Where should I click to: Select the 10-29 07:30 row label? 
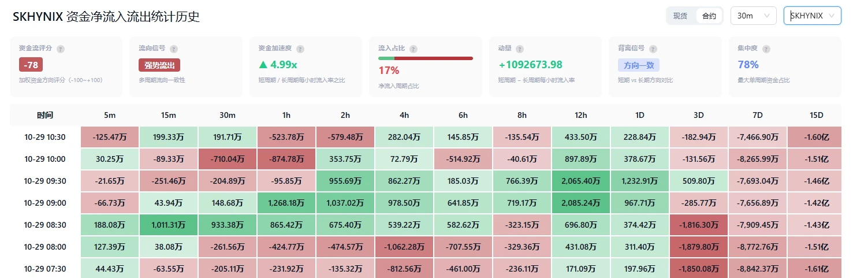click(x=45, y=269)
